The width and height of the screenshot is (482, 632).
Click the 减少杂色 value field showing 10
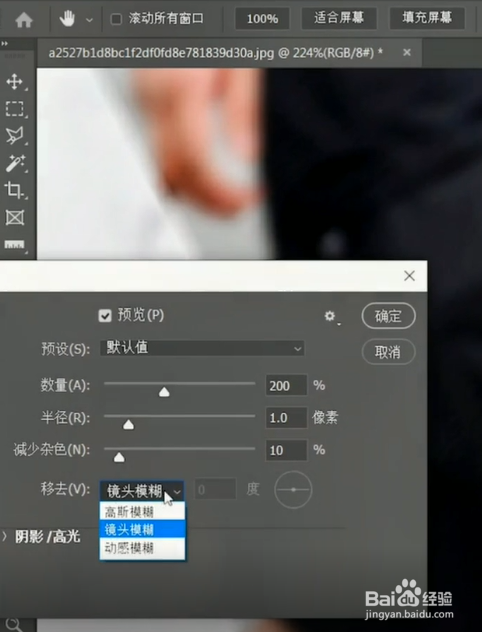pos(286,450)
